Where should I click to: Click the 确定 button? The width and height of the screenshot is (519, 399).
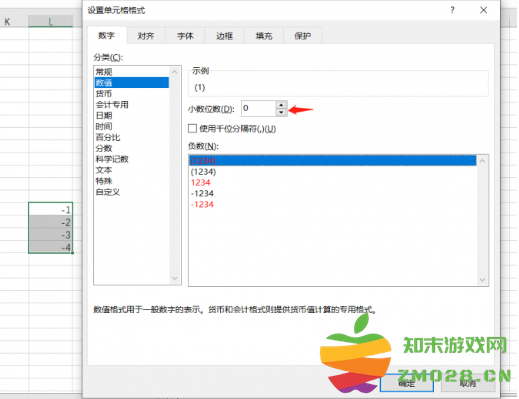[x=407, y=383]
